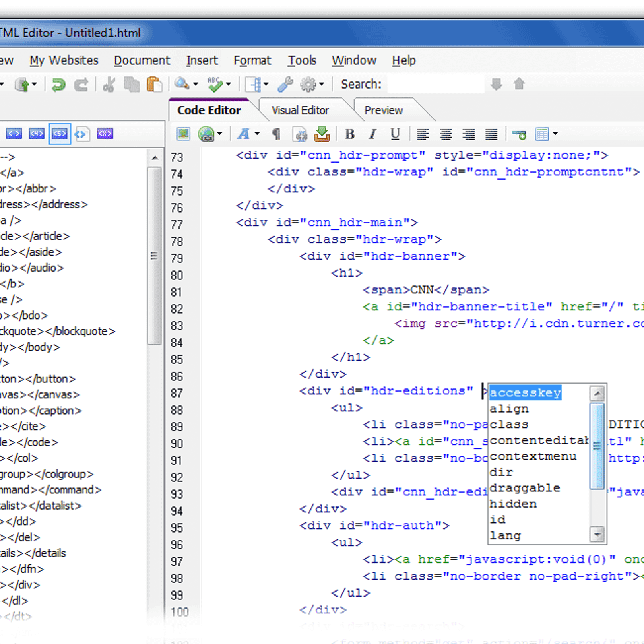
Task: Click tag panel scrollbar up arrow
Action: 155,157
